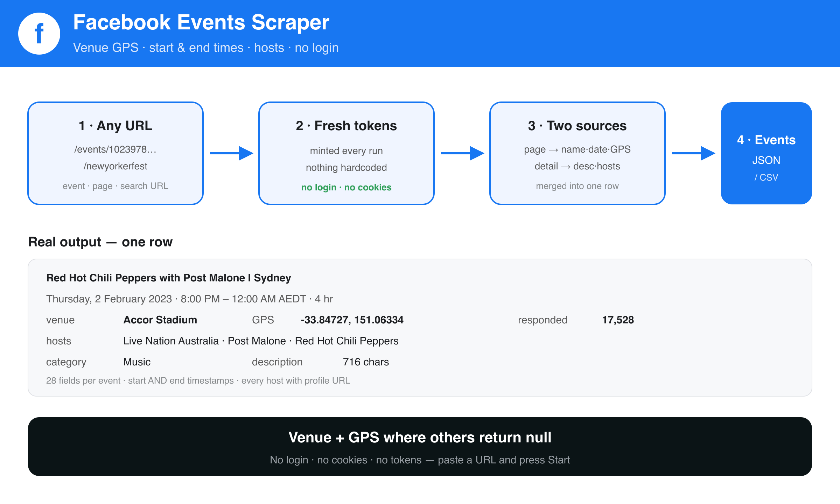Click the 'minted every run' text
Viewport: 840px width, 504px height.
coord(346,151)
